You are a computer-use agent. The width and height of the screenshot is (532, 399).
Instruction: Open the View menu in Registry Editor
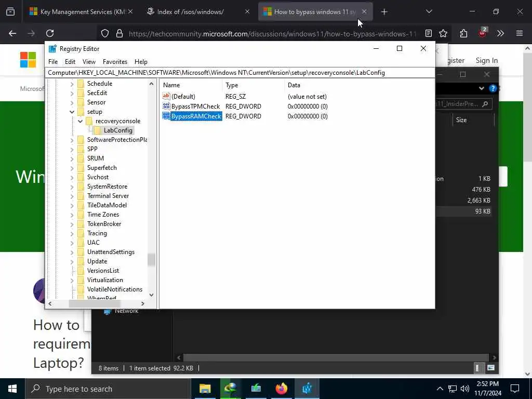tap(89, 62)
